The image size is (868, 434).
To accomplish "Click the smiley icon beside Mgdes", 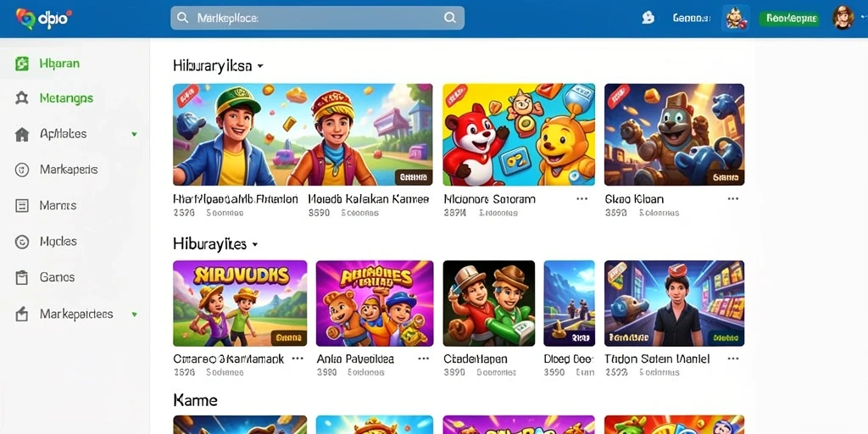I will pos(21,242).
